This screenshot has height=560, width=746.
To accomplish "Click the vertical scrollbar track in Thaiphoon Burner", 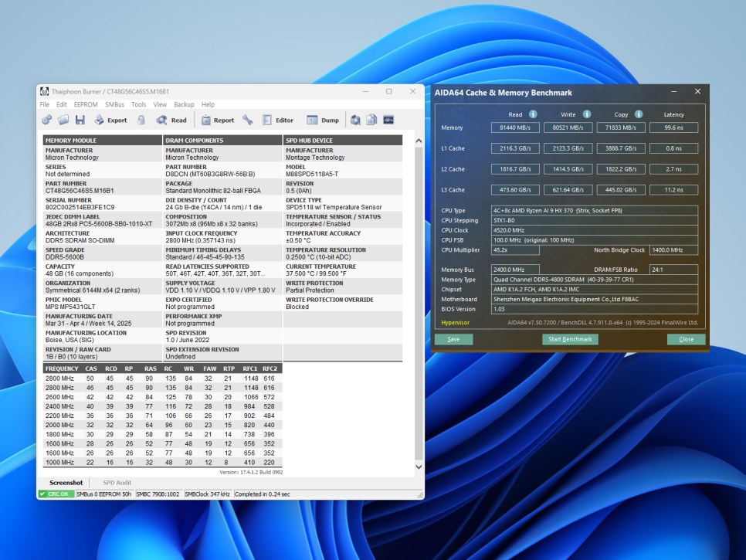I will click(419, 304).
